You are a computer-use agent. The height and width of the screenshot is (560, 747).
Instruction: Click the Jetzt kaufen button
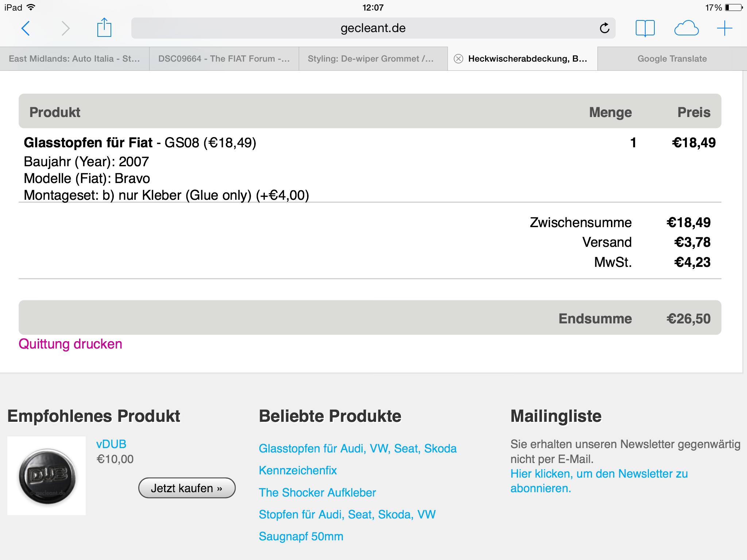point(187,488)
